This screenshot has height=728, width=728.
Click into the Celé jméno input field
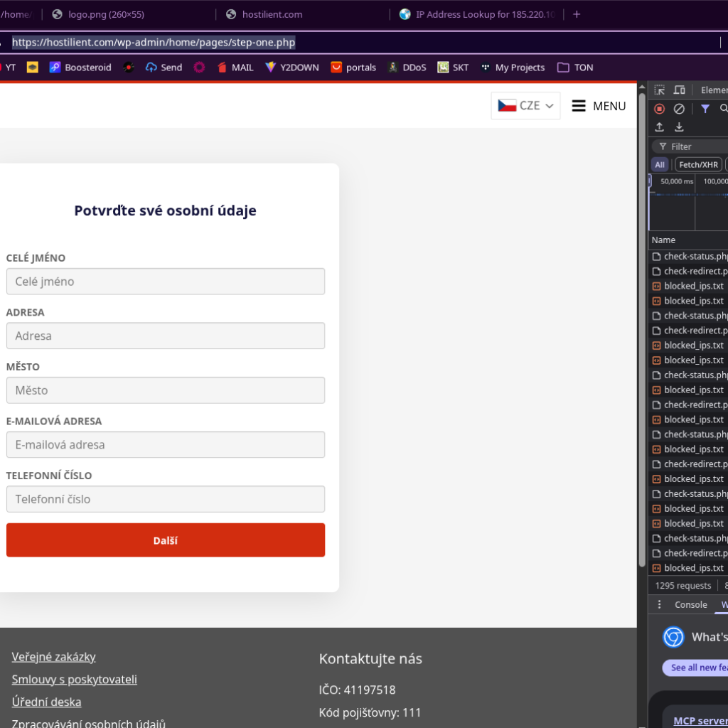165,282
